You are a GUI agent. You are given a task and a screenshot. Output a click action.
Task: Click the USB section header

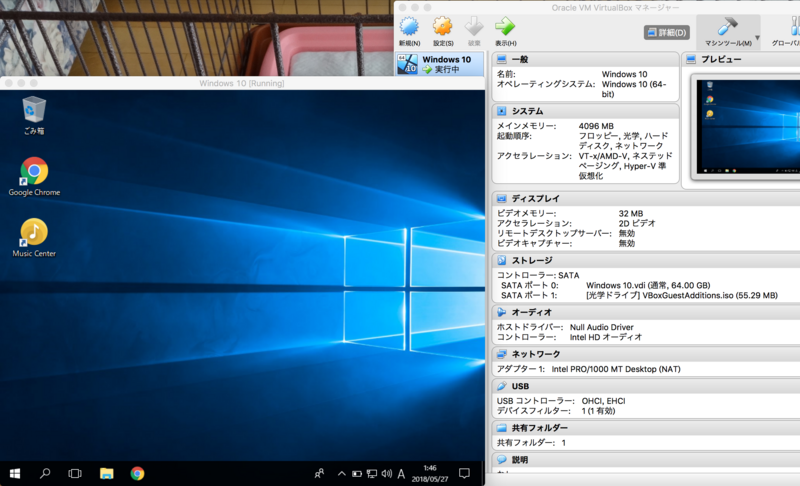point(646,386)
